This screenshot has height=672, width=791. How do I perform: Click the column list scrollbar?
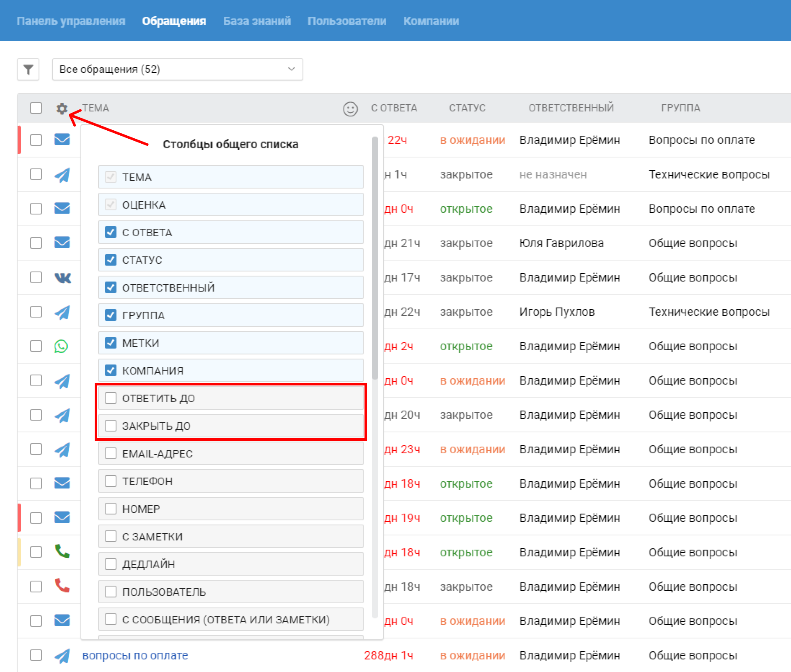coord(375,258)
